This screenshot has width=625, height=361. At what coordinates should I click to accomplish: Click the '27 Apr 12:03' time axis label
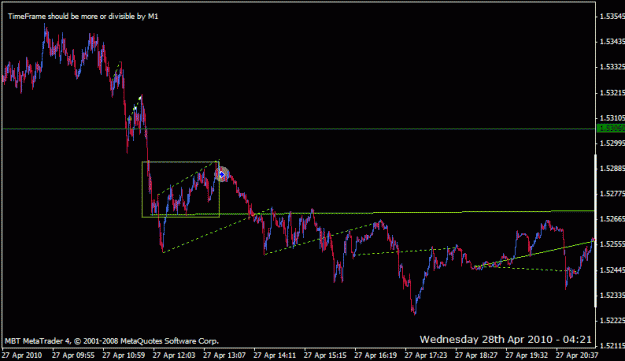[174, 355]
